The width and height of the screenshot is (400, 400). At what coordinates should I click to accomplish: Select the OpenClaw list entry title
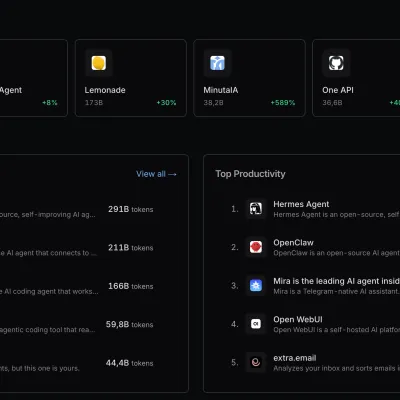click(x=293, y=243)
